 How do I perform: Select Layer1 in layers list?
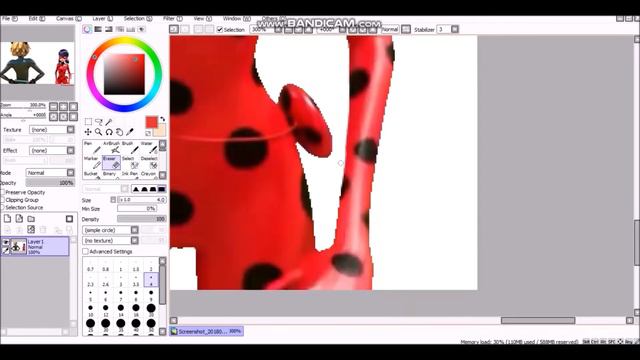coord(35,247)
